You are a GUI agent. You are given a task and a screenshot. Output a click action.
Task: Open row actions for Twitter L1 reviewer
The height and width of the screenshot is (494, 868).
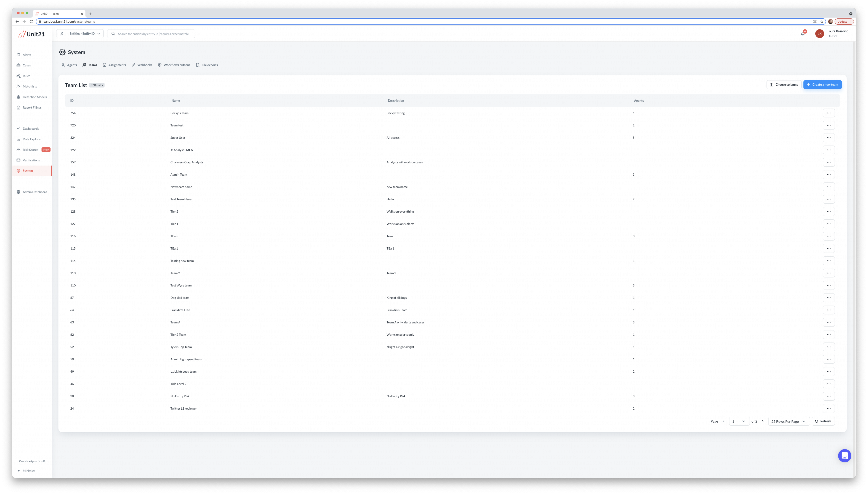click(829, 408)
